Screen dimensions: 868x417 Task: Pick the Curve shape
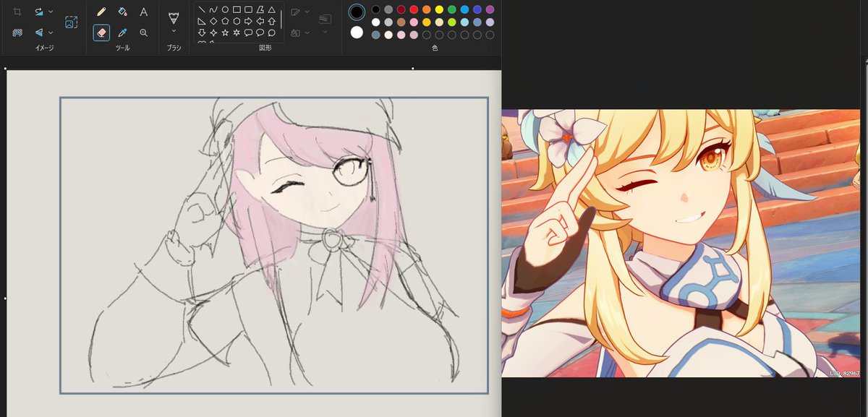pos(213,10)
